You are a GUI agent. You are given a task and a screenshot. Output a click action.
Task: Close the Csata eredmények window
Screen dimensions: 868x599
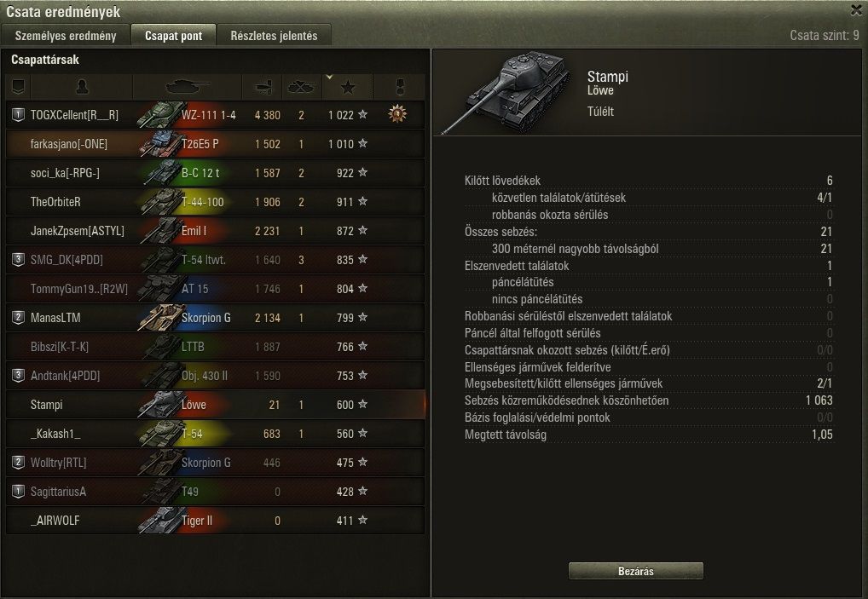[856, 10]
